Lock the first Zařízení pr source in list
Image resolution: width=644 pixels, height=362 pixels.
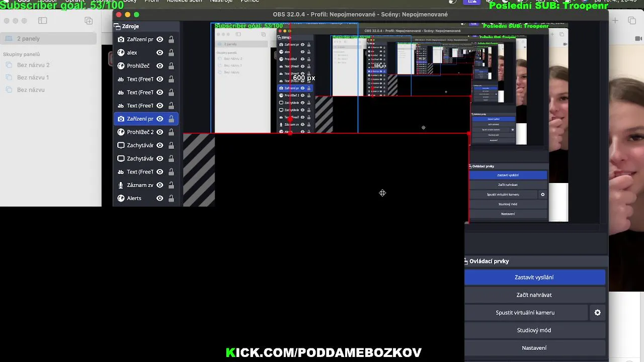pos(171,39)
